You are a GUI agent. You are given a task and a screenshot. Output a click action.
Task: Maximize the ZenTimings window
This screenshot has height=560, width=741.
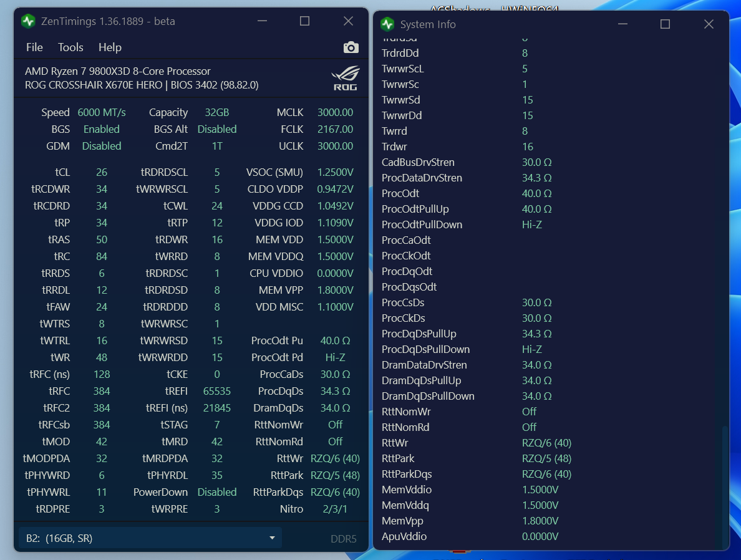305,21
